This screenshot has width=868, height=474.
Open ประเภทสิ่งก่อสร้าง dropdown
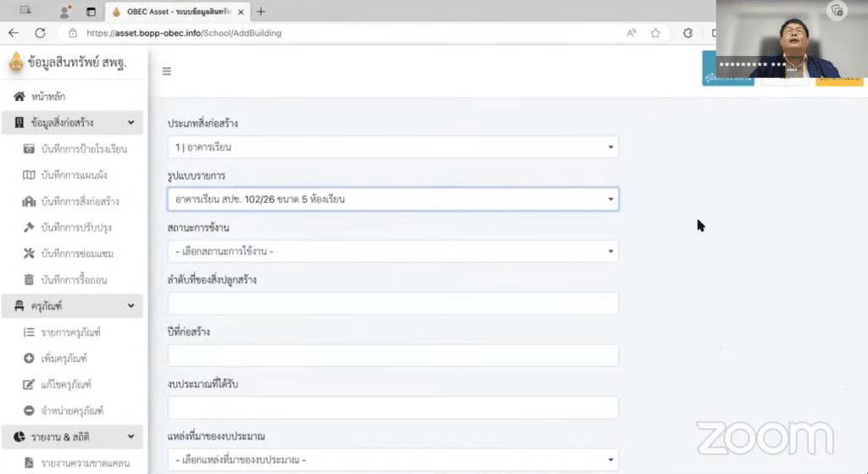393,148
